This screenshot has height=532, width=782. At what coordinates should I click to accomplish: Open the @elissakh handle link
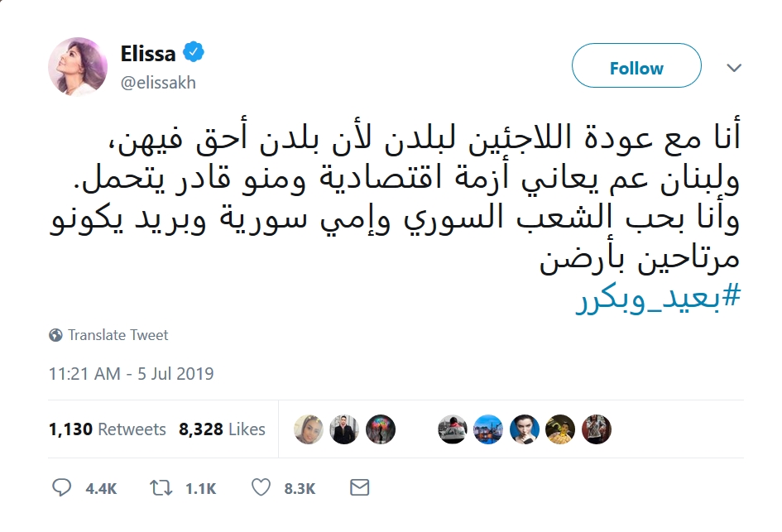pyautogui.click(x=159, y=83)
